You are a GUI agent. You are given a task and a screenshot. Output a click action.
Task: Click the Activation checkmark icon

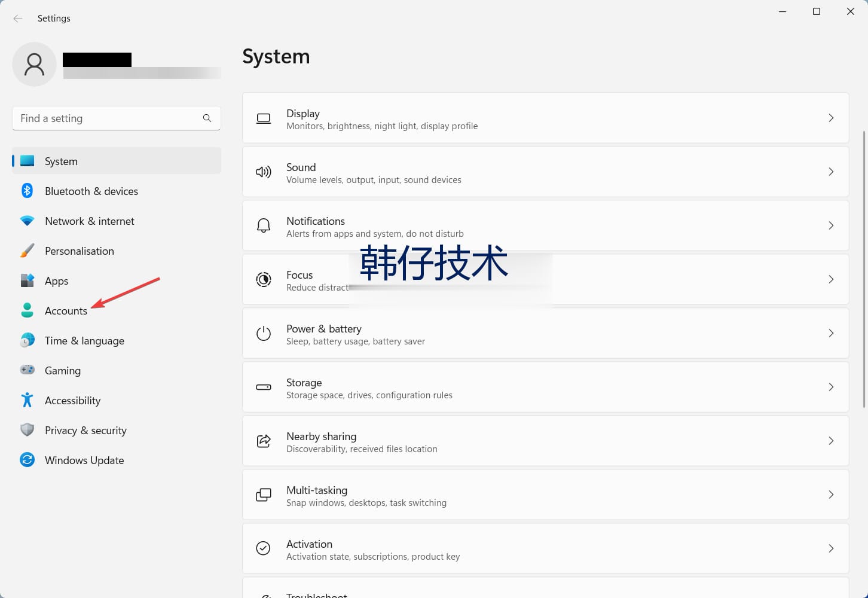coord(264,548)
